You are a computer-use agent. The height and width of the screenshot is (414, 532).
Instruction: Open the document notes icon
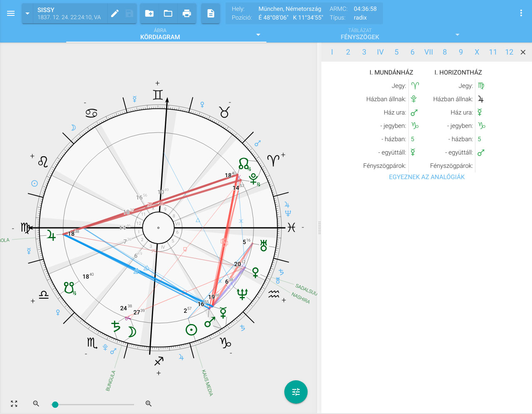pyautogui.click(x=211, y=13)
